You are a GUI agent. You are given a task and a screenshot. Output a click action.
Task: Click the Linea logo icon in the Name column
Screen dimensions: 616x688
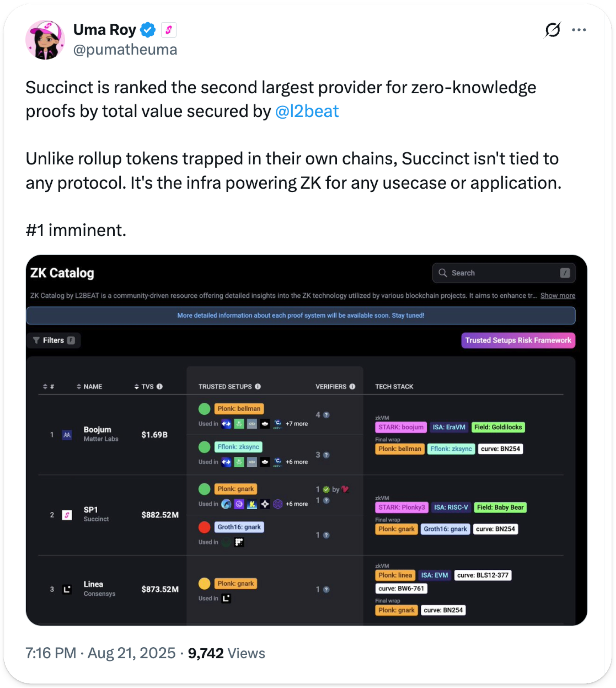(67, 589)
